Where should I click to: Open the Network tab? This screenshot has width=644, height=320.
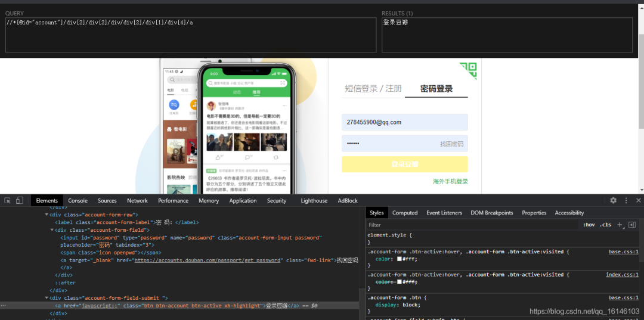[137, 201]
